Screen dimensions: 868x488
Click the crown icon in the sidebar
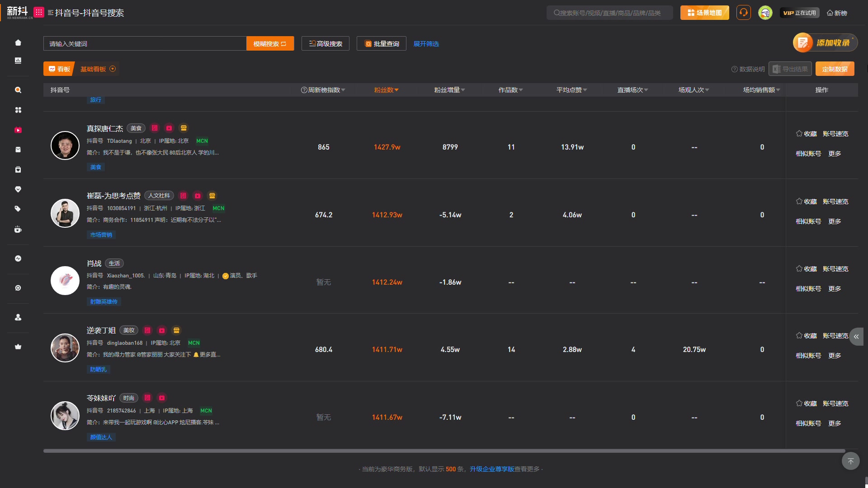(18, 347)
